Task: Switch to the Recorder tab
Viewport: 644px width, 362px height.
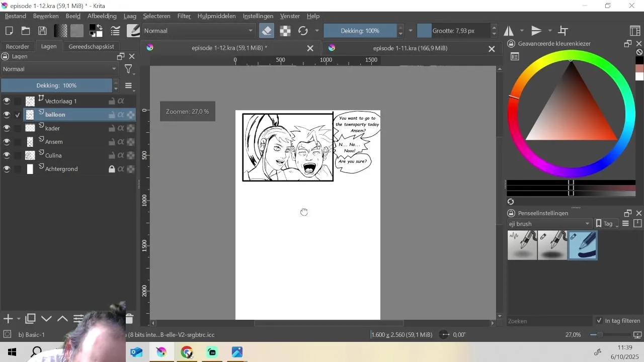Action: pos(18,46)
